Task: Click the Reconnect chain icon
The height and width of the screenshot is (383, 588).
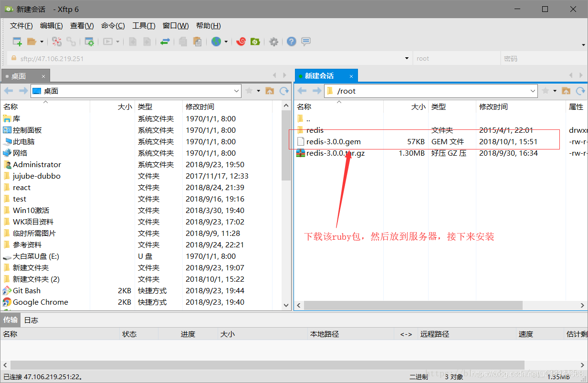Action: coord(71,42)
